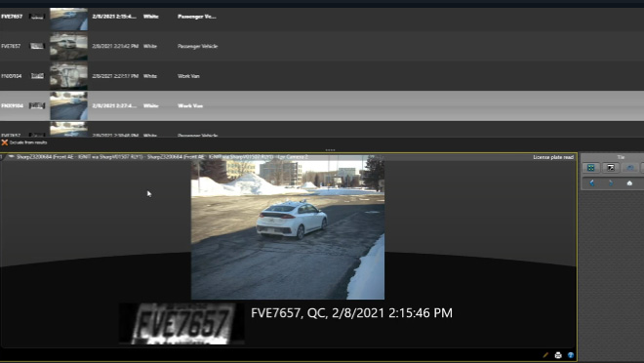
Task: Select the Work Van row at 2:22 PM
Action: [x=322, y=76]
